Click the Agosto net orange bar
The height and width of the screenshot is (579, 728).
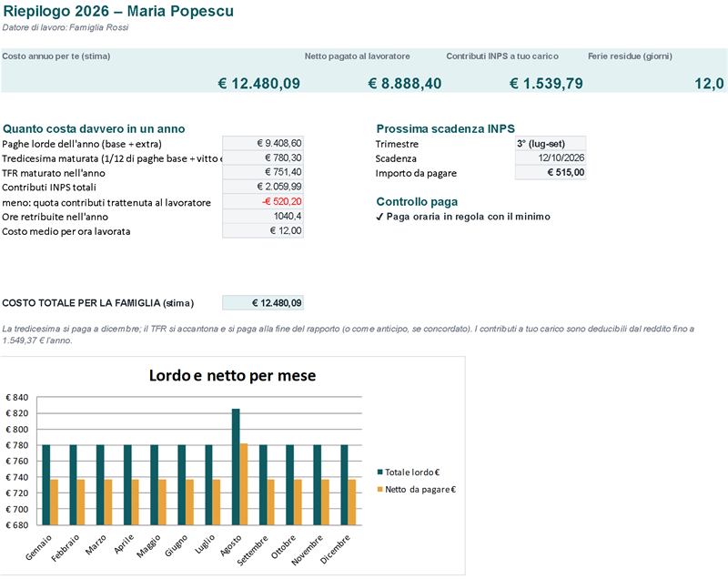pos(244,484)
